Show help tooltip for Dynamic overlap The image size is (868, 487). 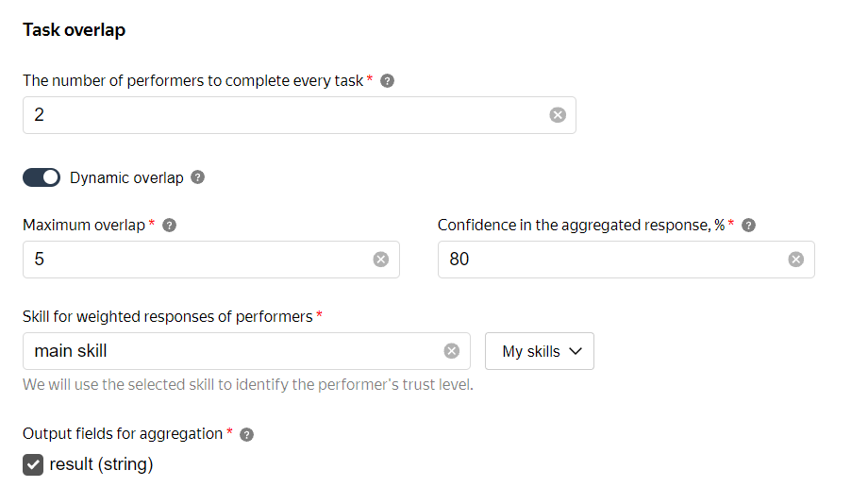197,177
